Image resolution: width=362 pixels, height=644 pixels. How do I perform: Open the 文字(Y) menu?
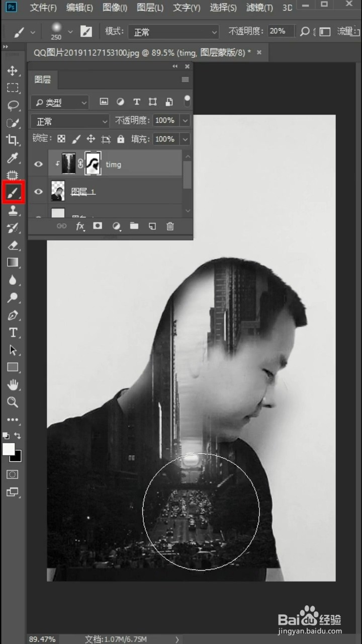pos(187,8)
